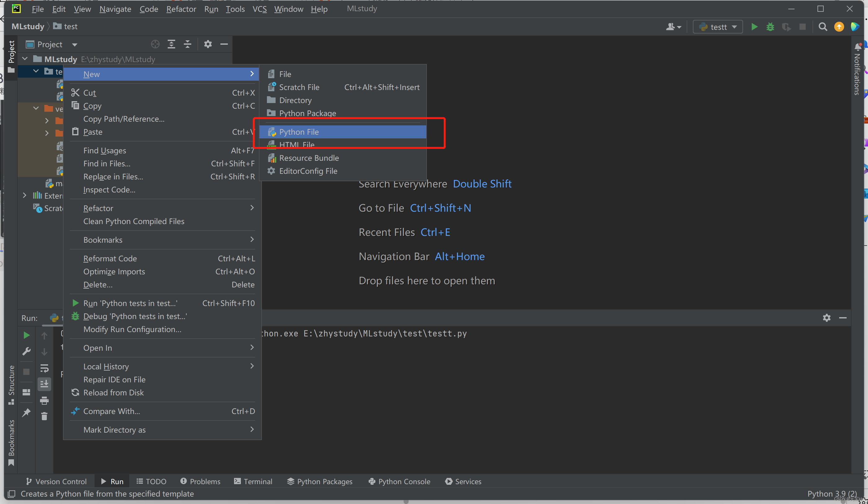
Task: Click the Select Opened File crosshair icon
Action: pos(155,44)
